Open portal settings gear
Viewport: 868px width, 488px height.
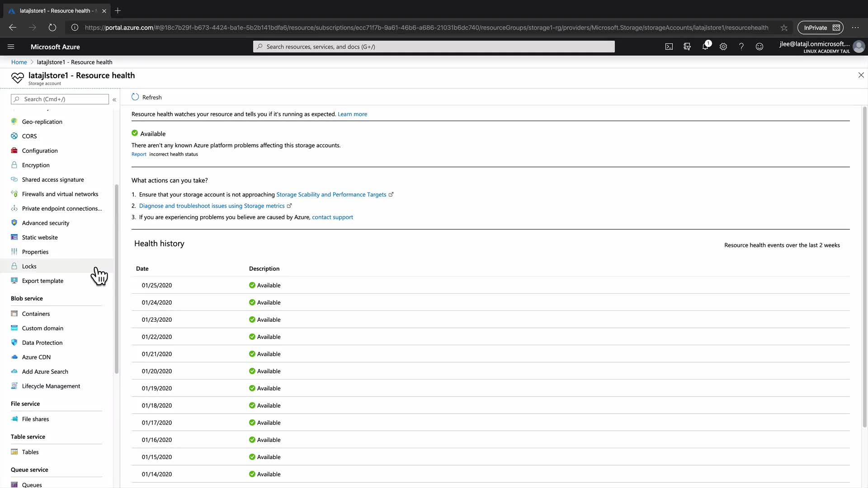[x=723, y=47]
